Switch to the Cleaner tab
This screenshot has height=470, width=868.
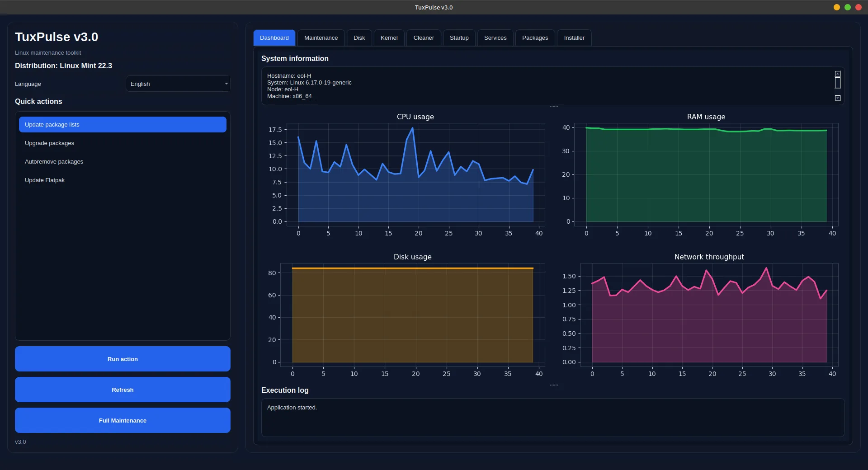pos(423,38)
